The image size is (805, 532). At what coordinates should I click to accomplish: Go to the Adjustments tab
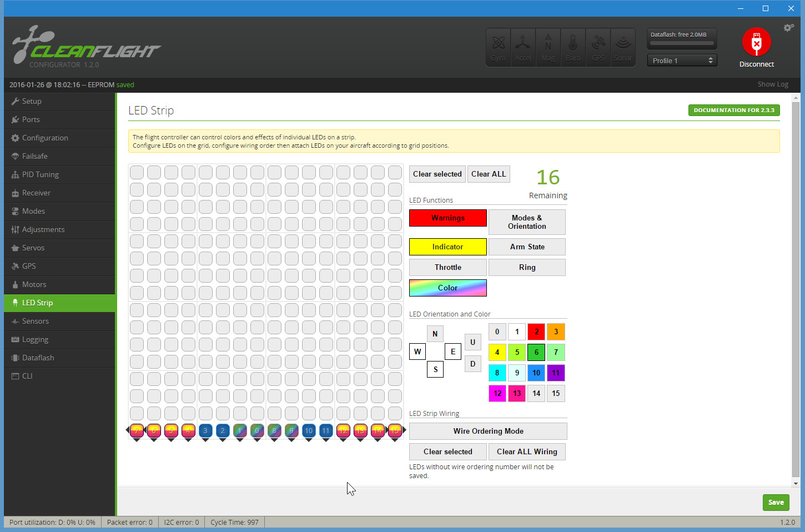[x=59, y=229]
